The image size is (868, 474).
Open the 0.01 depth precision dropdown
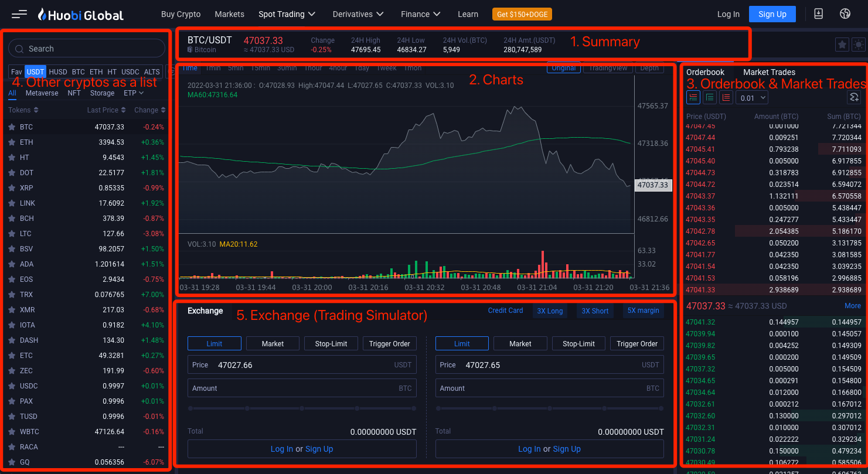(x=751, y=98)
